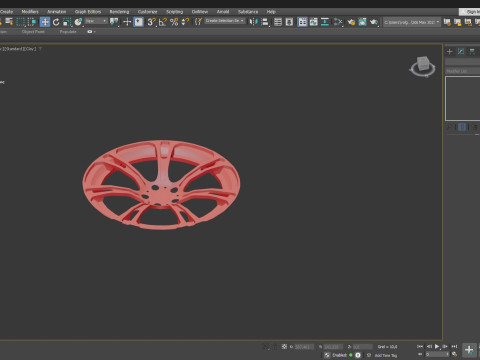Screen dimensions: 480x360
Task: Toggle Layer Explorer icon
Action: (289, 22)
